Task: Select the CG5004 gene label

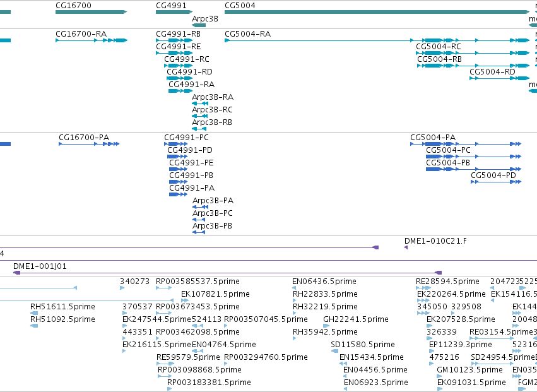Action: point(240,6)
